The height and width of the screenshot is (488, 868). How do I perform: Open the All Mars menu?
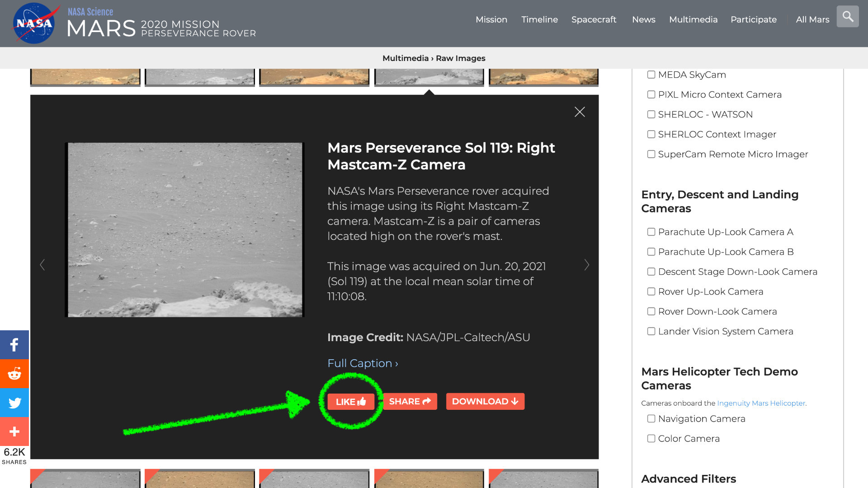click(x=812, y=19)
